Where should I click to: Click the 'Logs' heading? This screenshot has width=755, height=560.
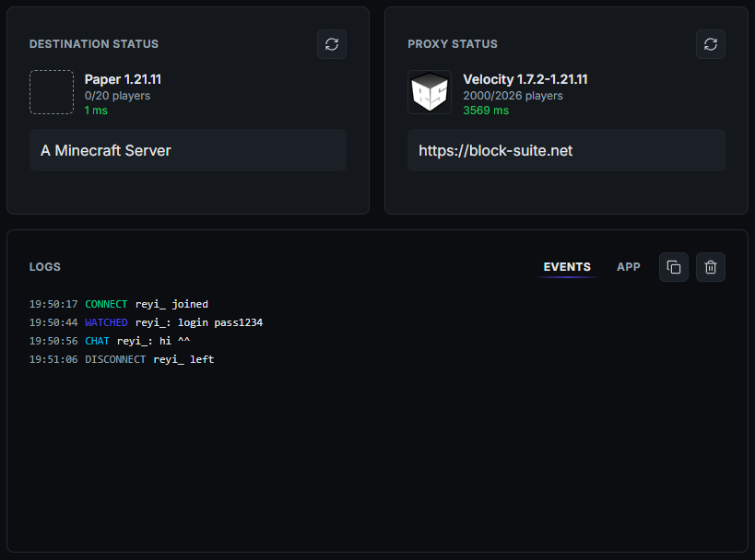pyautogui.click(x=45, y=267)
